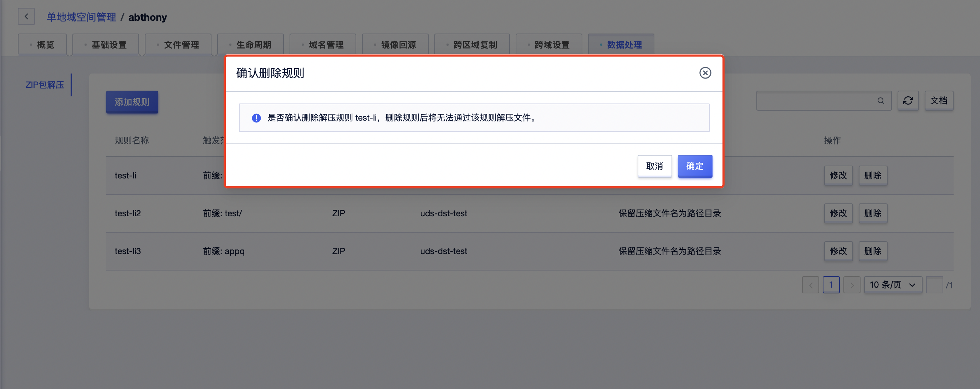
Task: Focus the rule search input field
Action: (x=814, y=101)
